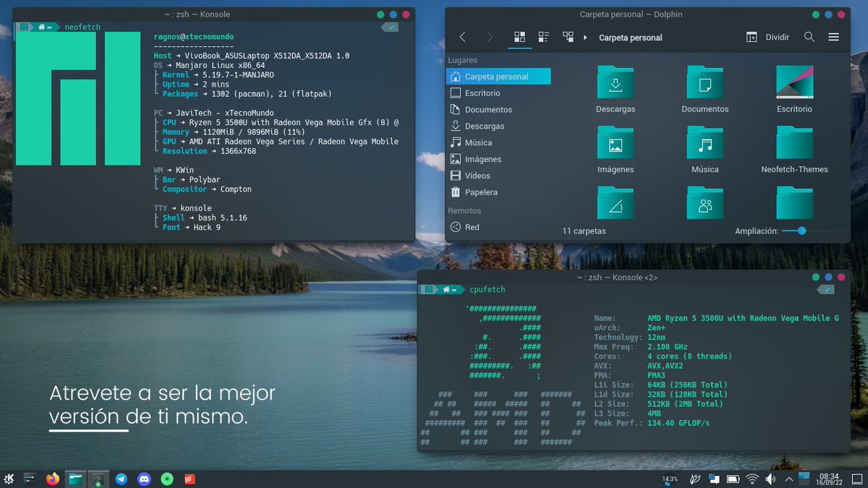The width and height of the screenshot is (868, 488).
Task: Toggle the Dolphin tree view mode
Action: [x=568, y=35]
